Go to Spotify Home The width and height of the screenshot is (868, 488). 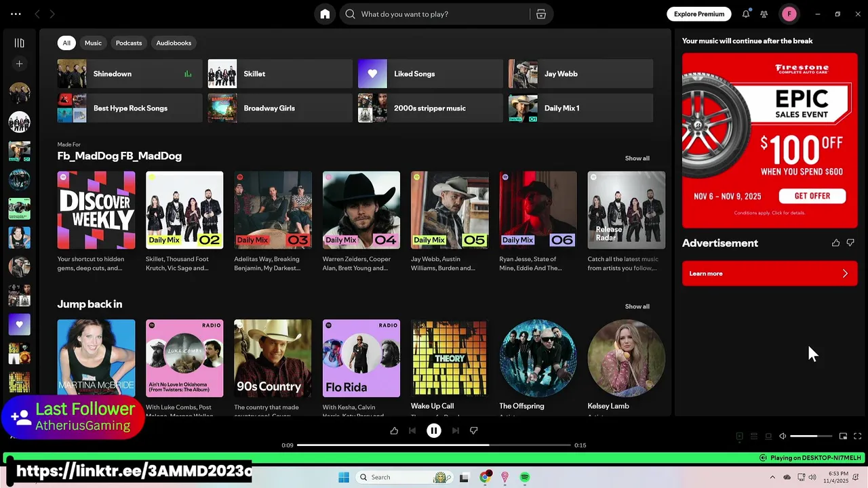(325, 14)
